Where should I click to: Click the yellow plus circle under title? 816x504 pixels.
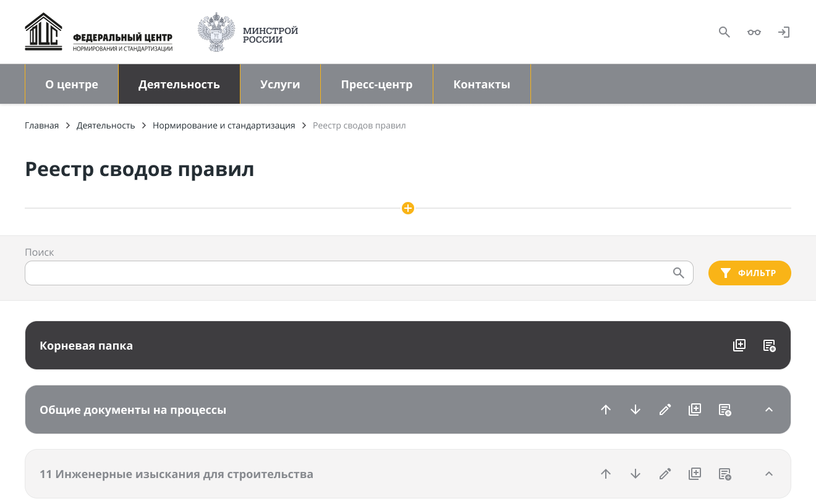click(407, 208)
